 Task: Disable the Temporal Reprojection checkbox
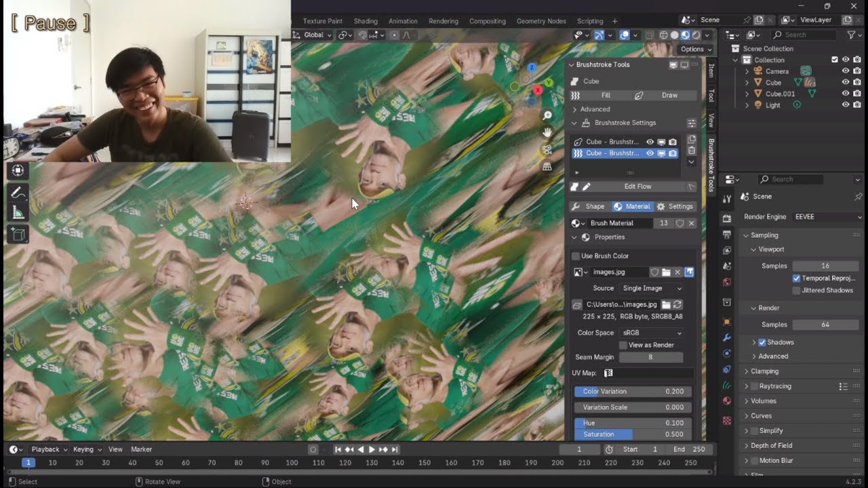tap(796, 279)
